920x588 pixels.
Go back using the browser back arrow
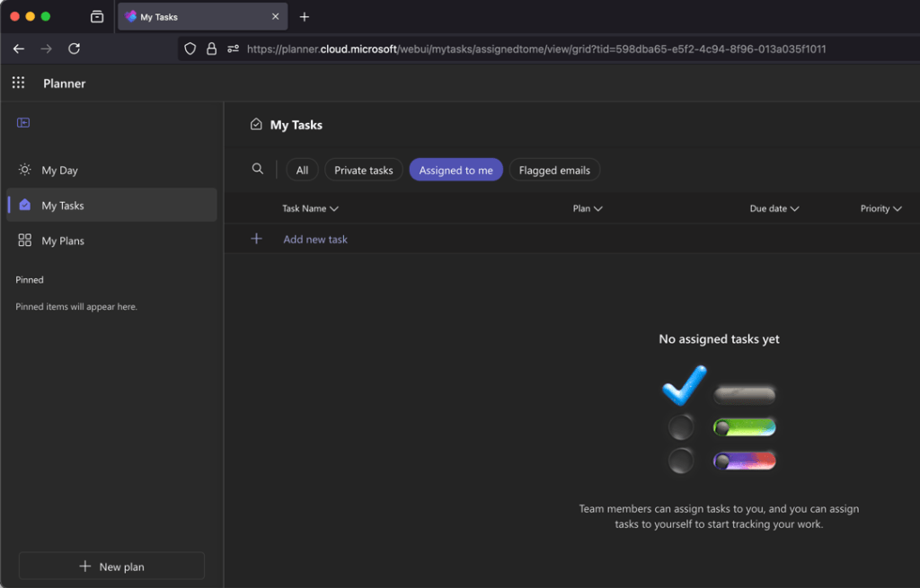coord(19,48)
